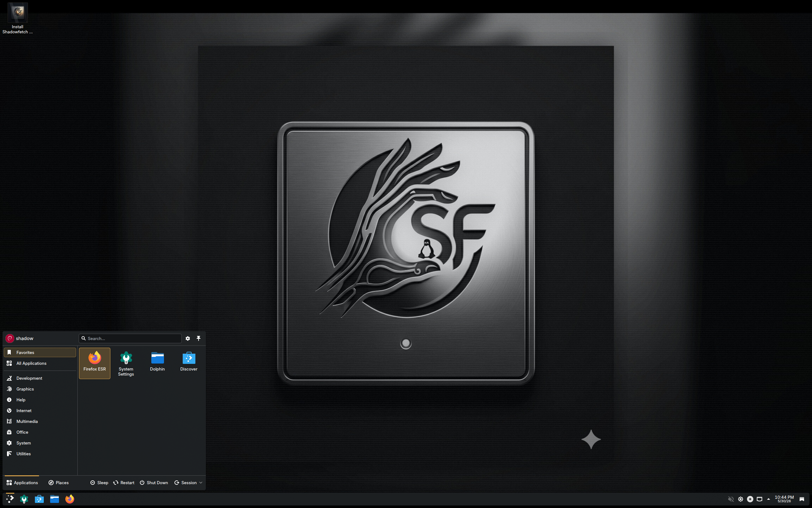Open the wired network tray icon
This screenshot has height=508, width=812.
point(760,499)
